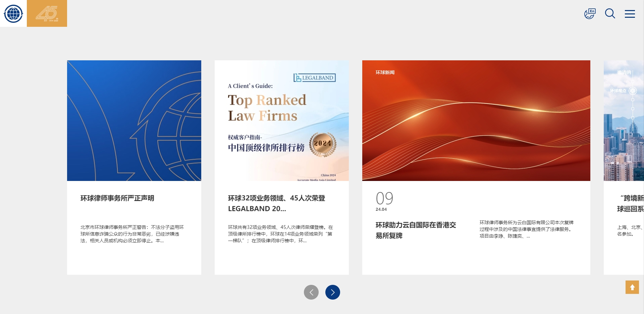644x314 pixels.
Task: Click summary text starting 北京市环球律师事务所严正警告
Action: pyautogui.click(x=132, y=234)
